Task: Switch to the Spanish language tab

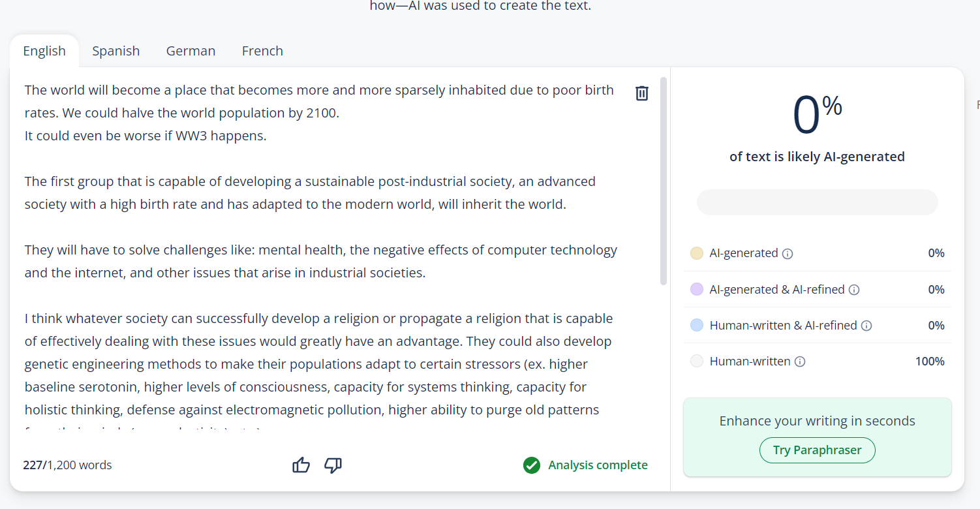Action: 116,51
